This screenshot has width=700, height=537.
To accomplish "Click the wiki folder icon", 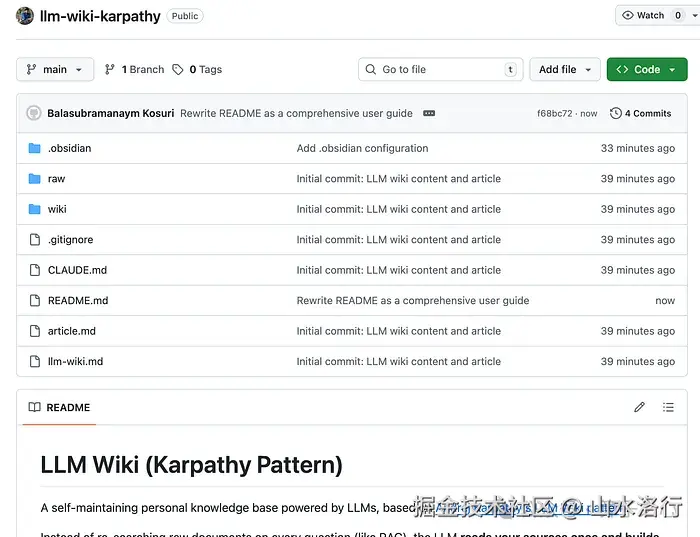I will coord(34,209).
